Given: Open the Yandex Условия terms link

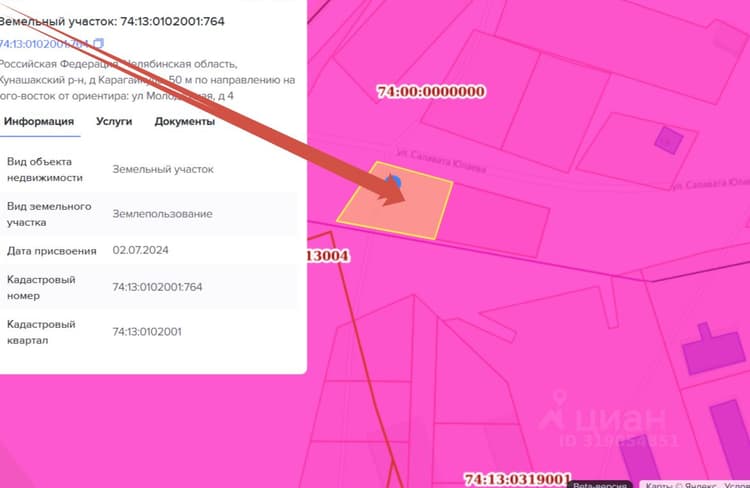Looking at the screenshot, I should pyautogui.click(x=737, y=485).
